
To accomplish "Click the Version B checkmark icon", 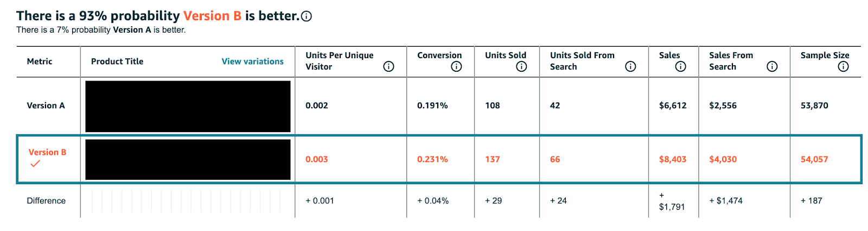I will coord(35,164).
